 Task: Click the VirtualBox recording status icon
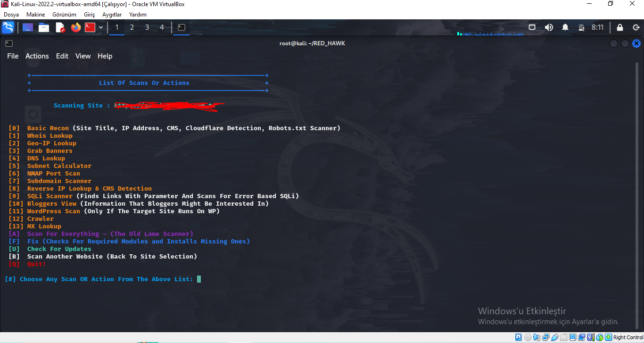[582, 337]
